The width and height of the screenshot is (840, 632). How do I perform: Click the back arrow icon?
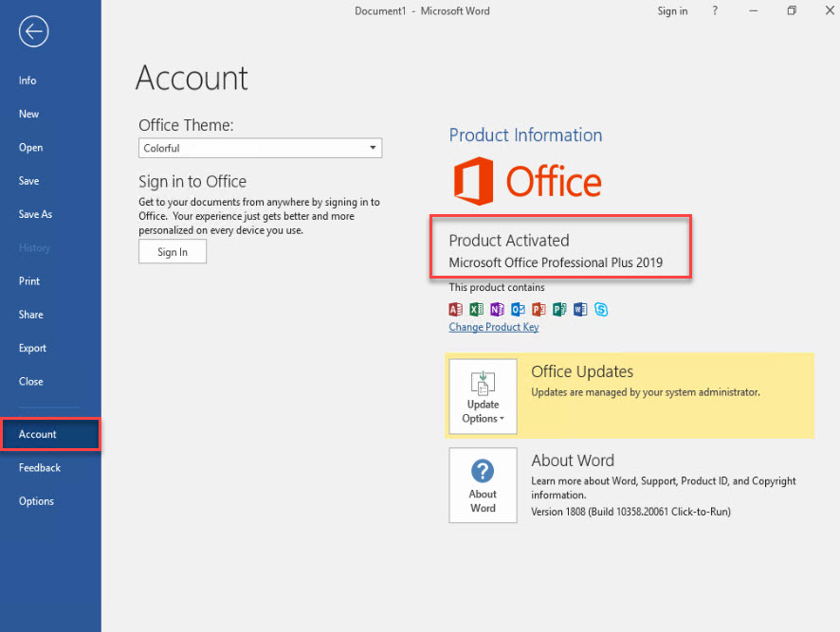33,32
